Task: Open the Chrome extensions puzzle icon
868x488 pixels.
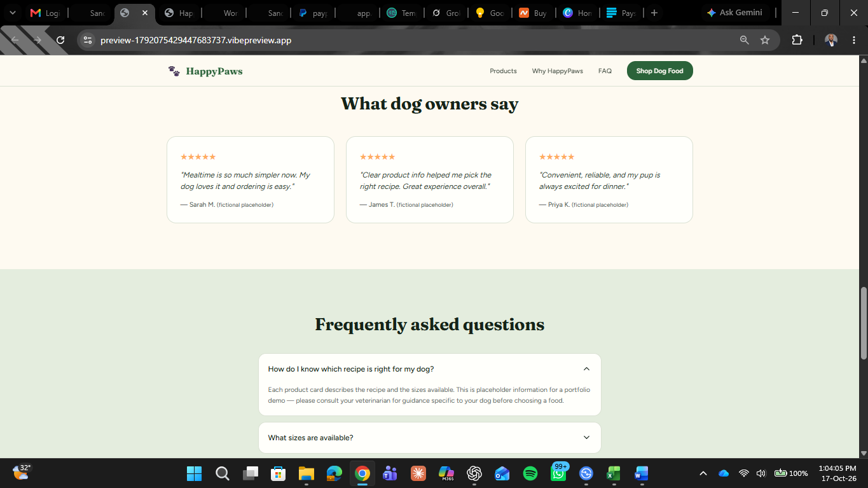Action: (797, 40)
